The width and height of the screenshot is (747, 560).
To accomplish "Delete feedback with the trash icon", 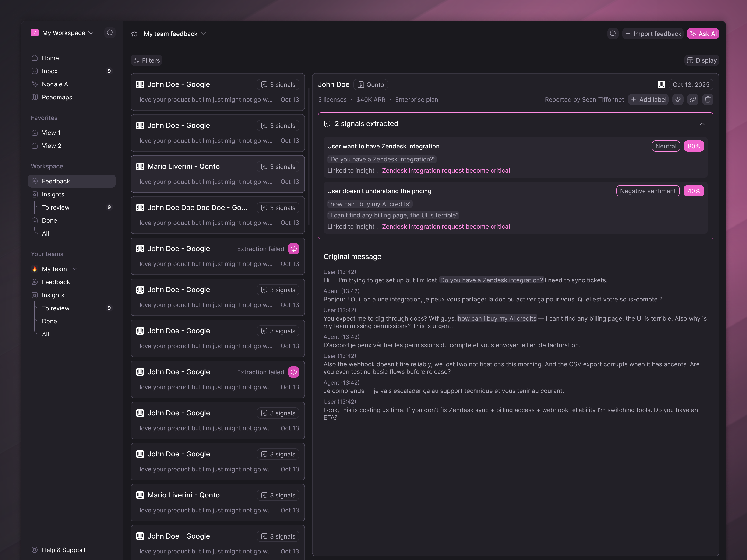I will coord(708,100).
